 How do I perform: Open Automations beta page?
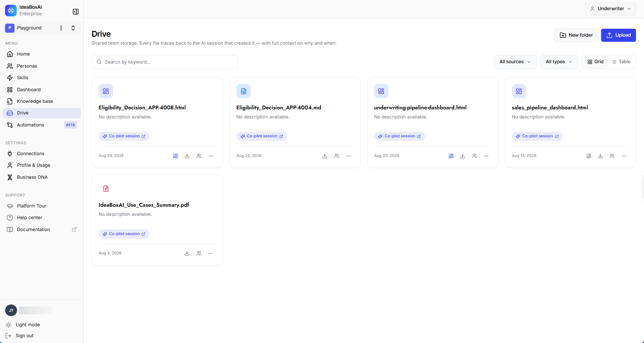click(x=41, y=125)
